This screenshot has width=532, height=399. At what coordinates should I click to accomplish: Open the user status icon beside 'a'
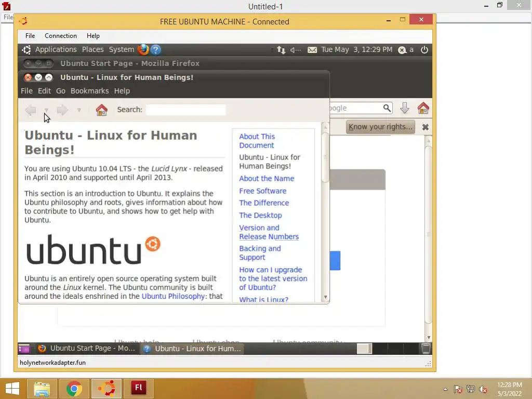(x=402, y=50)
